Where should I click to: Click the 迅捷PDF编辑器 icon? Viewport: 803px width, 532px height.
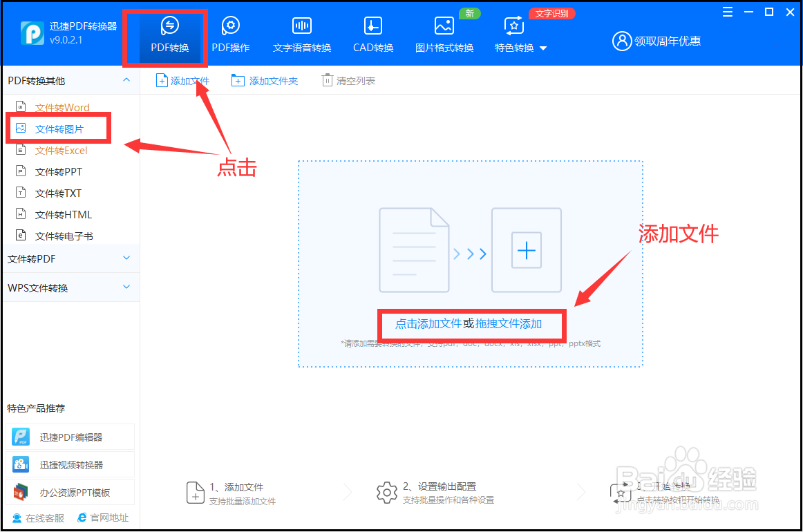tap(21, 437)
